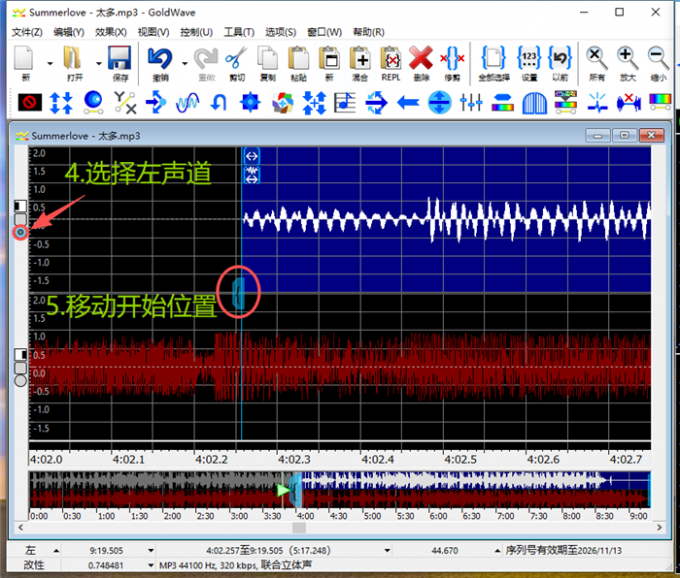The image size is (680, 578).
Task: Click the selection start marker handle
Action: [x=238, y=292]
